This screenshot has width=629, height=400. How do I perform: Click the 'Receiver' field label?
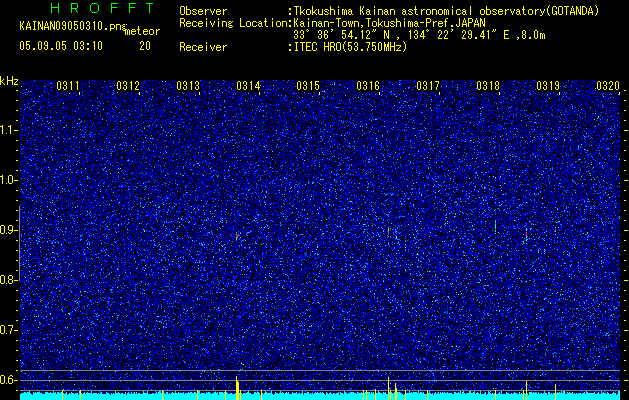(x=203, y=47)
